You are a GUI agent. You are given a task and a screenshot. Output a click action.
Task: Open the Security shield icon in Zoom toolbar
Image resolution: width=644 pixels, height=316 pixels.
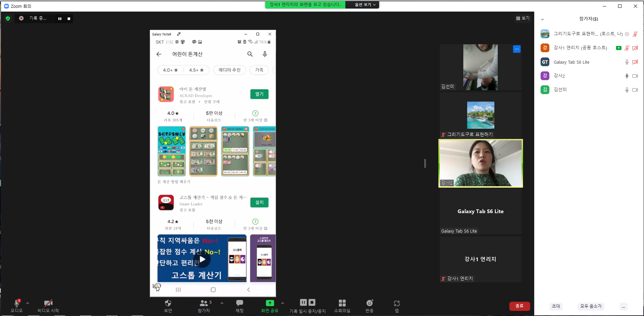tap(168, 306)
